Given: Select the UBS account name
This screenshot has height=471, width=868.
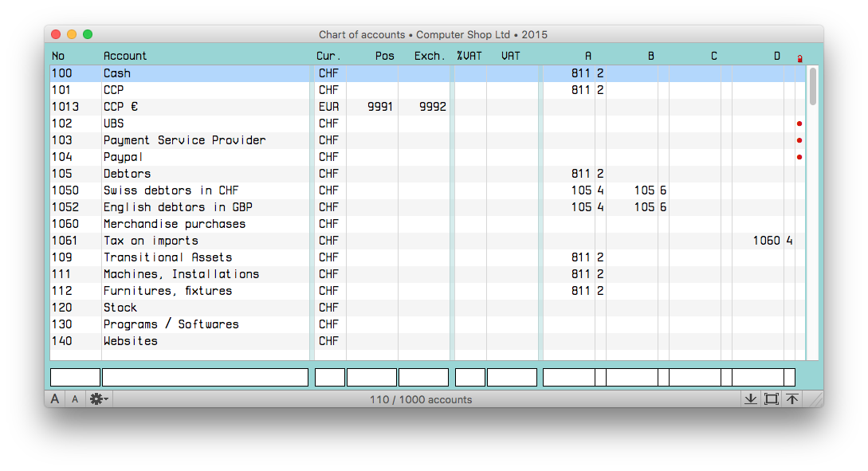Looking at the screenshot, I should click(113, 124).
